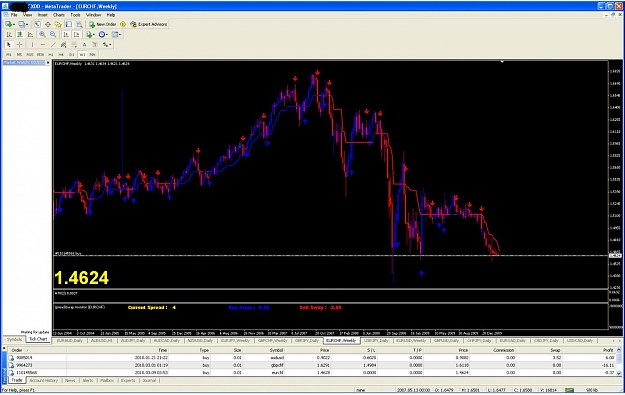Select the text tool marked A
This screenshot has width=625, height=395.
coord(85,45)
